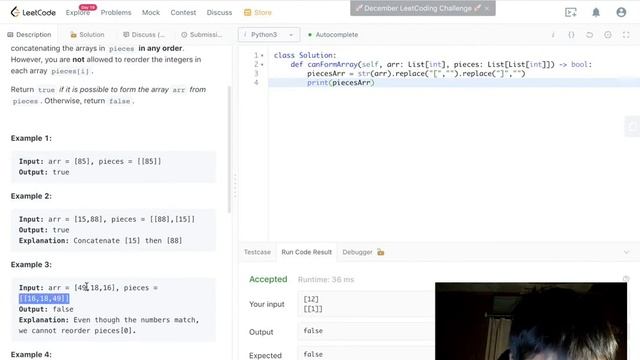Click the Example 1 'Output: true' text
The height and width of the screenshot is (360, 640).
click(44, 172)
